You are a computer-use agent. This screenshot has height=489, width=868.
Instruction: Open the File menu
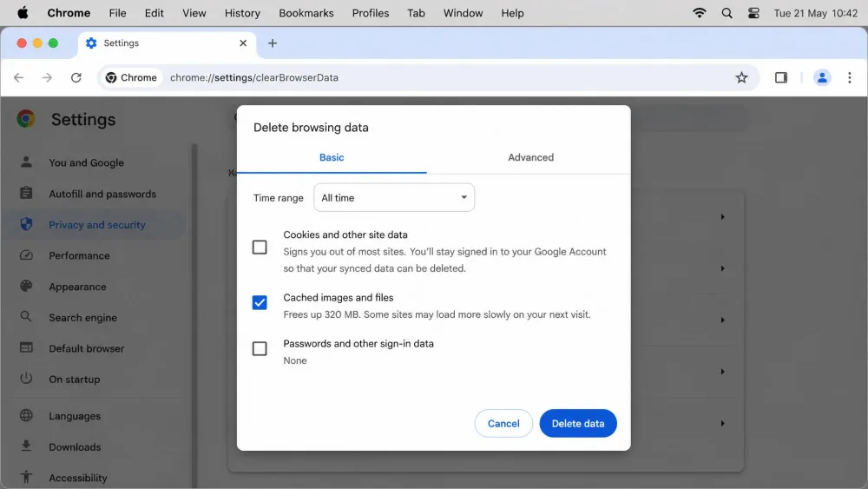(117, 13)
